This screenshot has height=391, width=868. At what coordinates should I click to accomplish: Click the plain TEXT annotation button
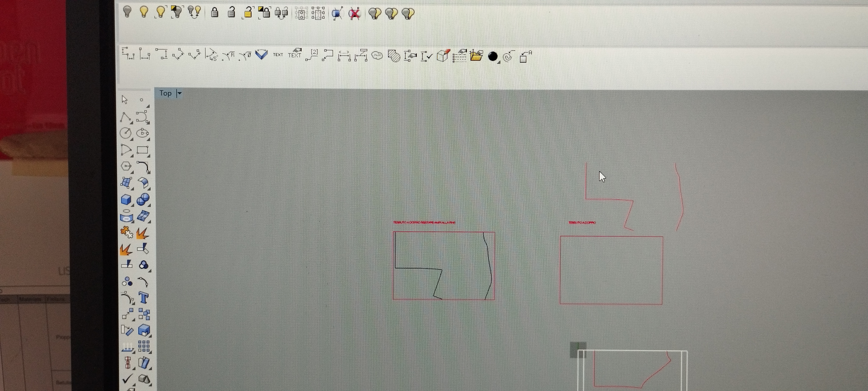coord(278,55)
